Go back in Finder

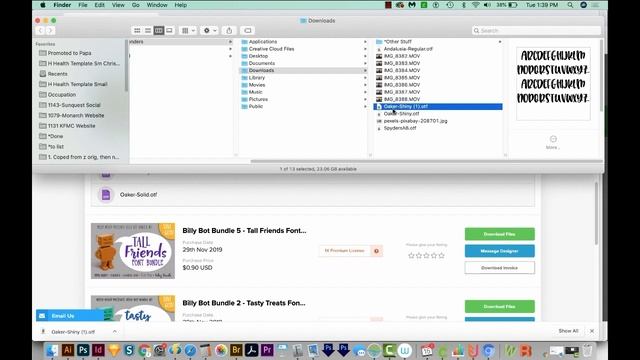click(40, 31)
